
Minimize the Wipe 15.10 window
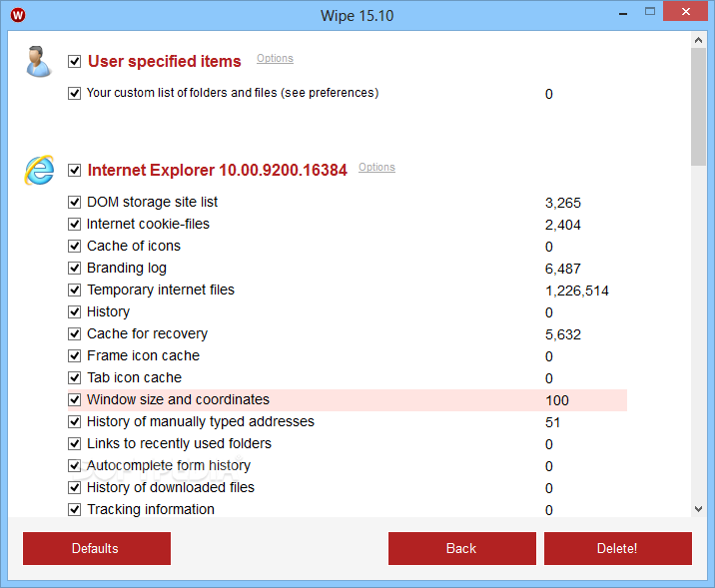point(623,14)
